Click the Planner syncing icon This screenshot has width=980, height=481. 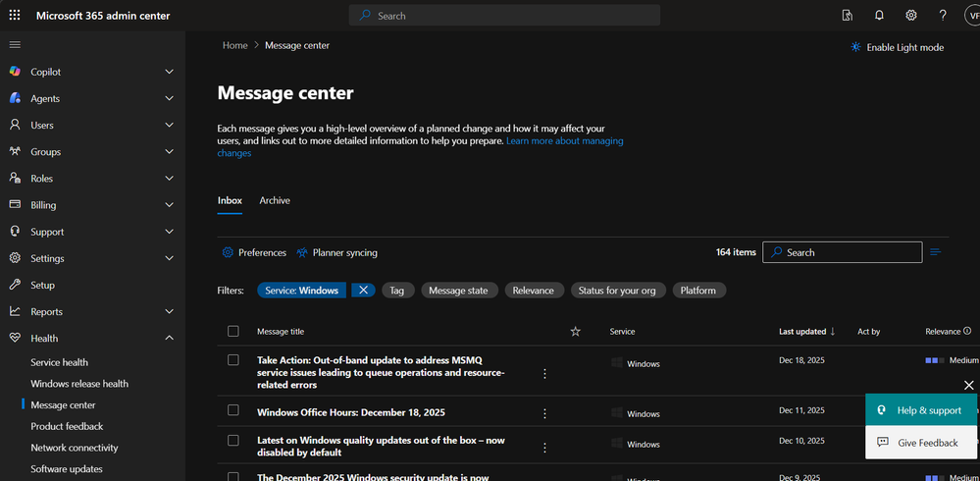click(302, 252)
